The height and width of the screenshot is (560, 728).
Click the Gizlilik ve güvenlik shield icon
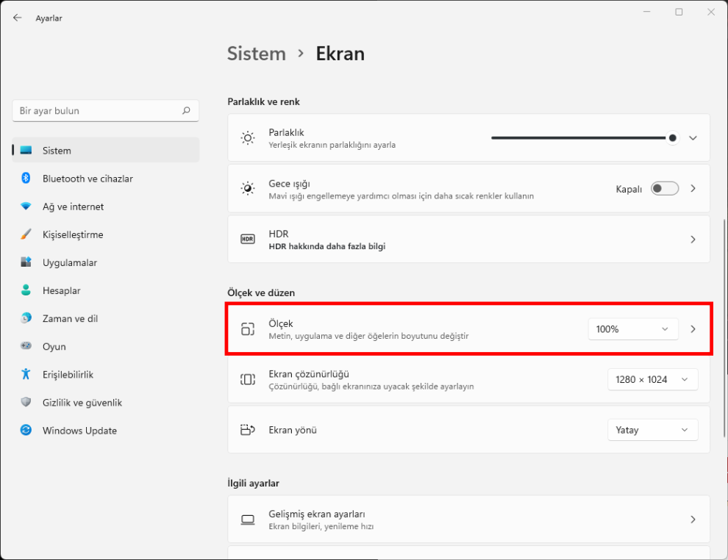pos(26,403)
